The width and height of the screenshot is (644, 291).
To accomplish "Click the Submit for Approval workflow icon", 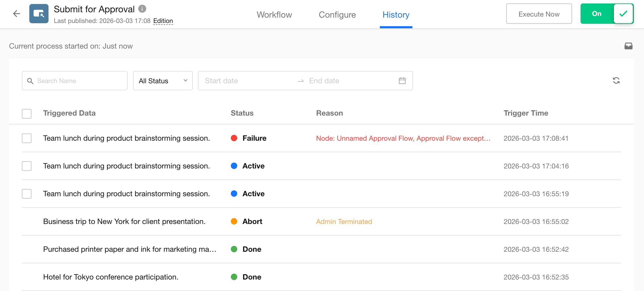I will click(x=39, y=14).
